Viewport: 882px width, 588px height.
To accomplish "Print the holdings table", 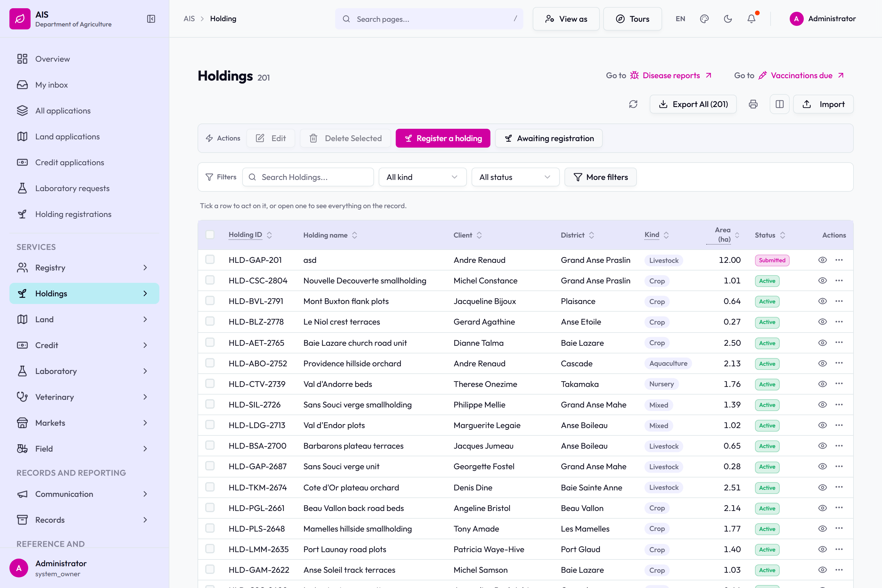I will tap(753, 104).
